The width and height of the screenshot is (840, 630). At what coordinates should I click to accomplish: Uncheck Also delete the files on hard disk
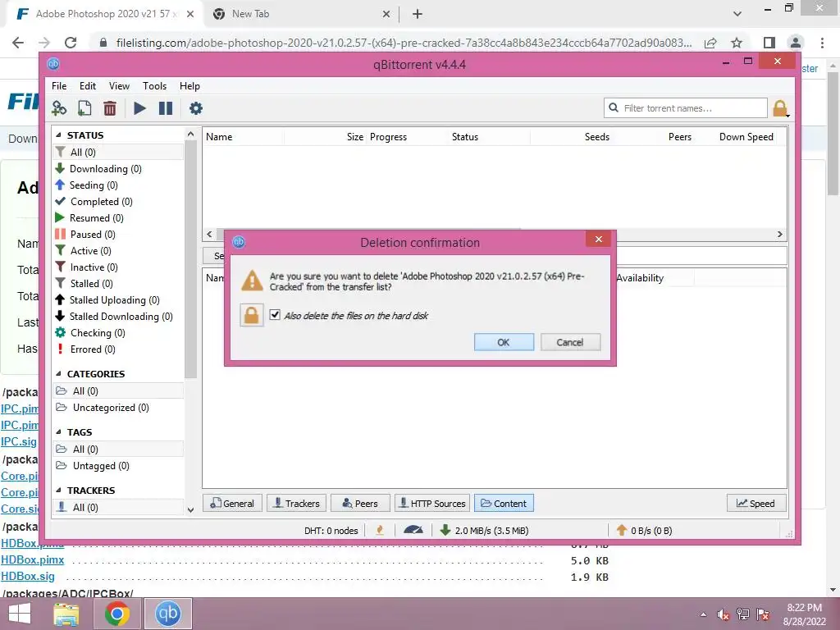tap(275, 315)
